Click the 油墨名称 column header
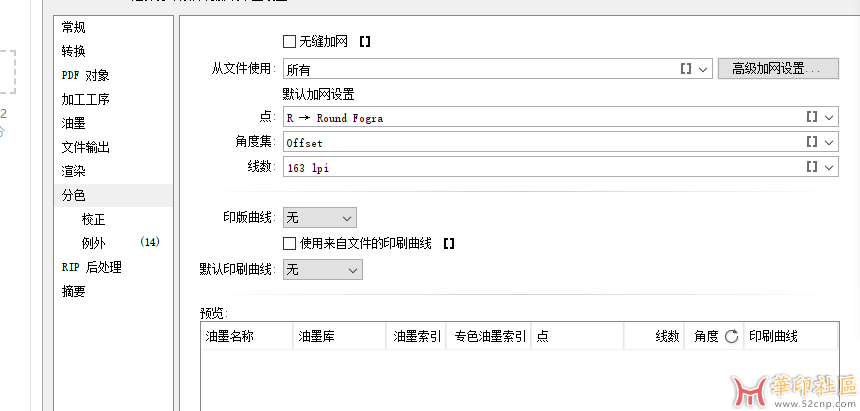The width and height of the screenshot is (860, 411). (247, 336)
